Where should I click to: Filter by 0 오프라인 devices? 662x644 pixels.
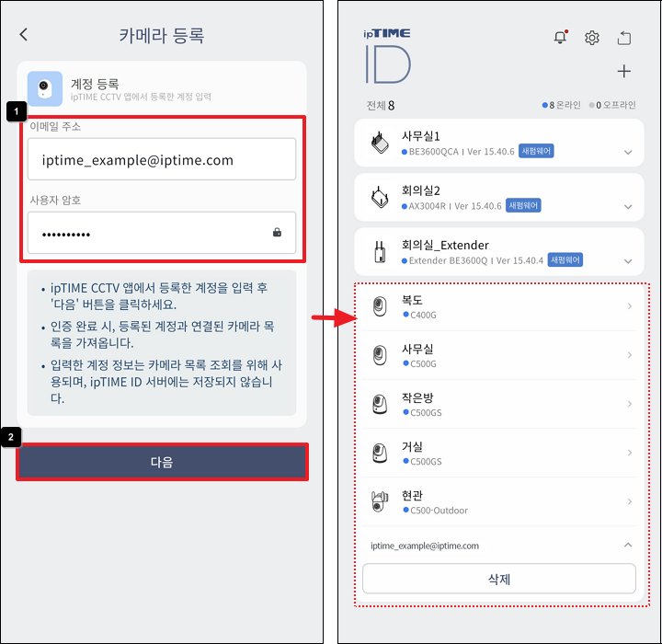click(612, 105)
